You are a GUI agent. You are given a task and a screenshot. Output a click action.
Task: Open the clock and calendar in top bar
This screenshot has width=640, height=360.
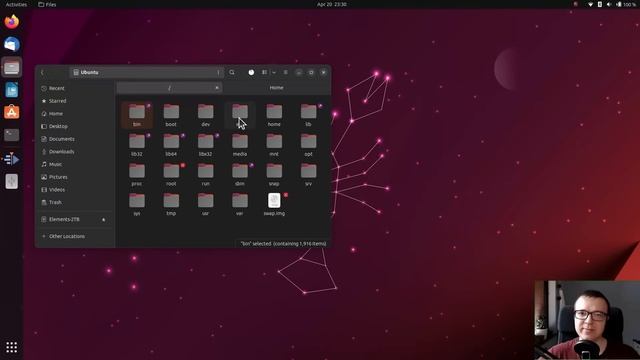click(x=331, y=4)
